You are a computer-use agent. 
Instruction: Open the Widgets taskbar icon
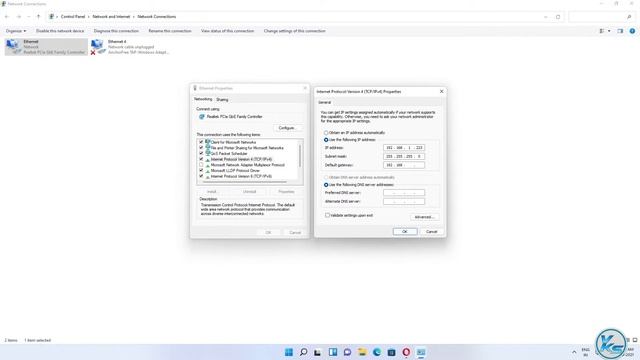coord(333,352)
